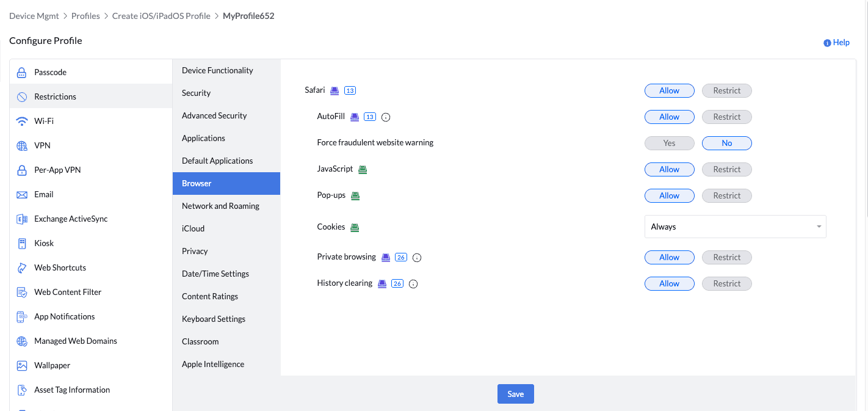Open Network and Roaming section
This screenshot has height=411, width=868.
coord(226,206)
